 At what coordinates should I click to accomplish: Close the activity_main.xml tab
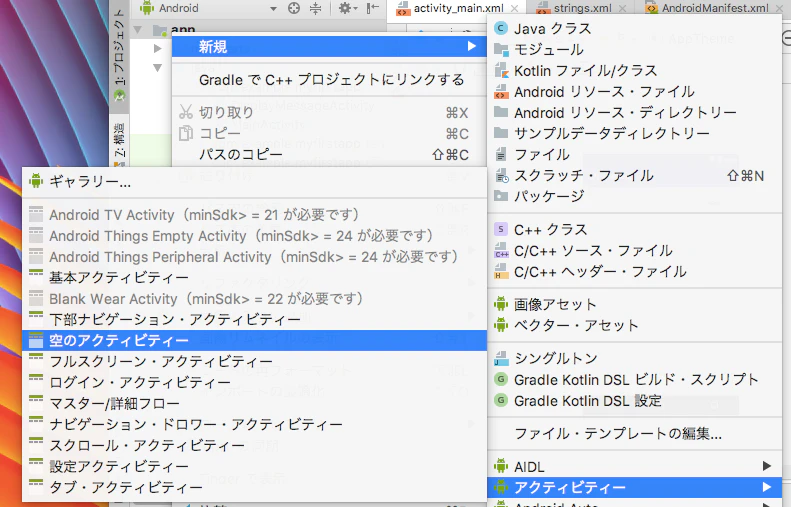pyautogui.click(x=514, y=9)
